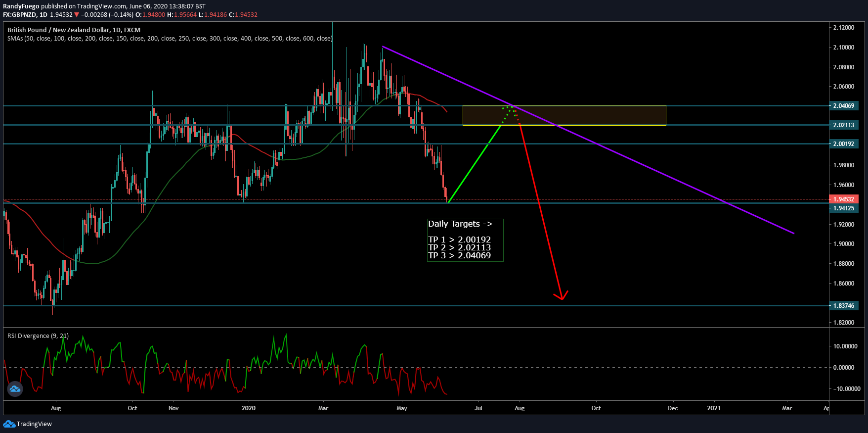Screen dimensions: 868x433
Task: Click the FX:GBPNZD, 1D symbol label
Action: (25, 15)
